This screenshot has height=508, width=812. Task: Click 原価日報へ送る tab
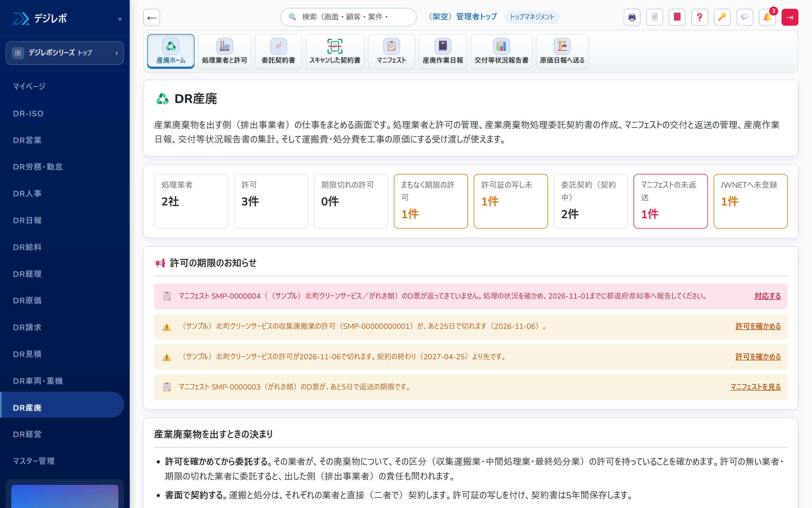(562, 51)
